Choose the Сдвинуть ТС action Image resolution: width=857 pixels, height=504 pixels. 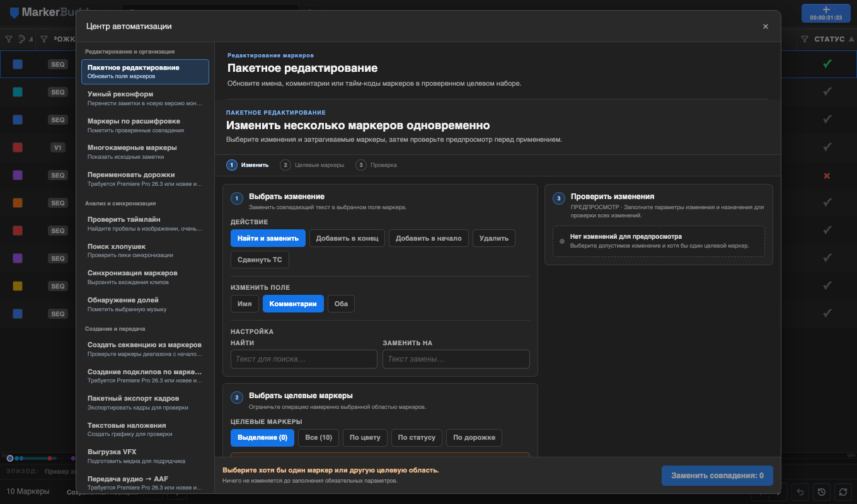pos(260,260)
